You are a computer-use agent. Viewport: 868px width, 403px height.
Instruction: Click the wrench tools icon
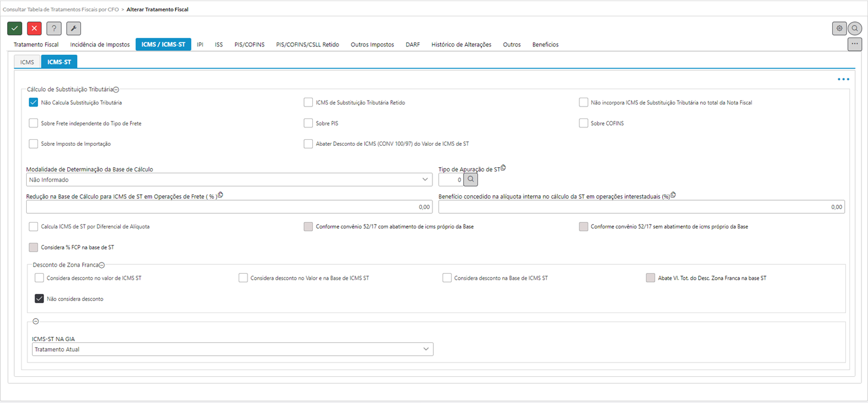[74, 29]
